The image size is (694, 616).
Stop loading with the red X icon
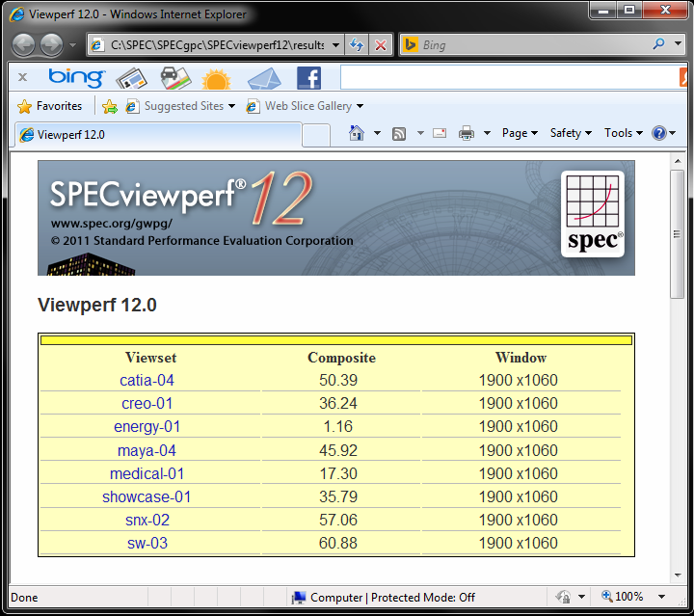point(380,44)
